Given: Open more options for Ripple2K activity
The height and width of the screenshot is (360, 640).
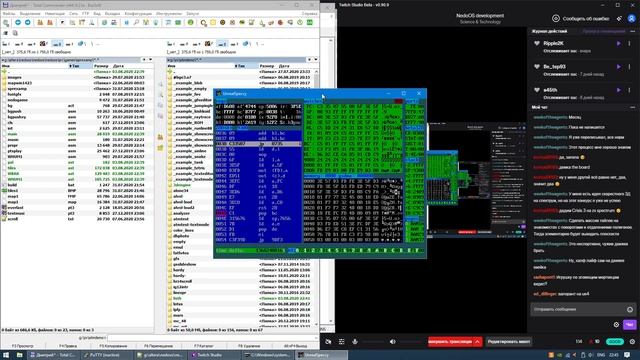Looking at the screenshot, I should (629, 43).
